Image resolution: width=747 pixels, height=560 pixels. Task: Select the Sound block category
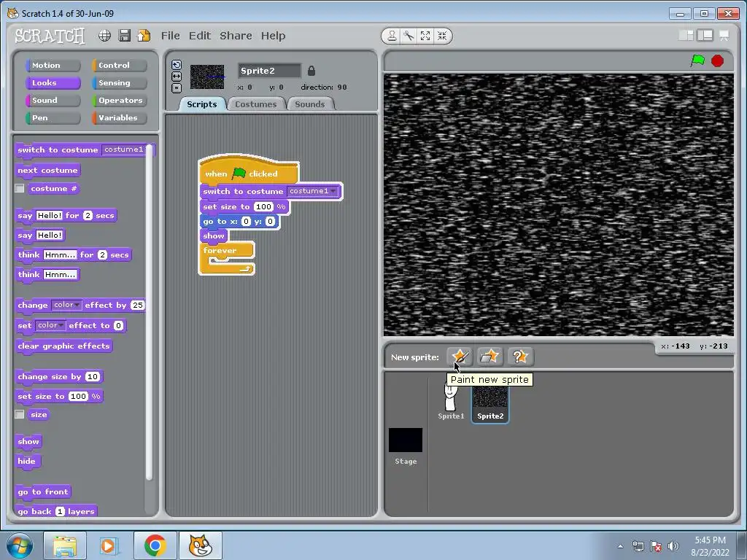tap(53, 101)
